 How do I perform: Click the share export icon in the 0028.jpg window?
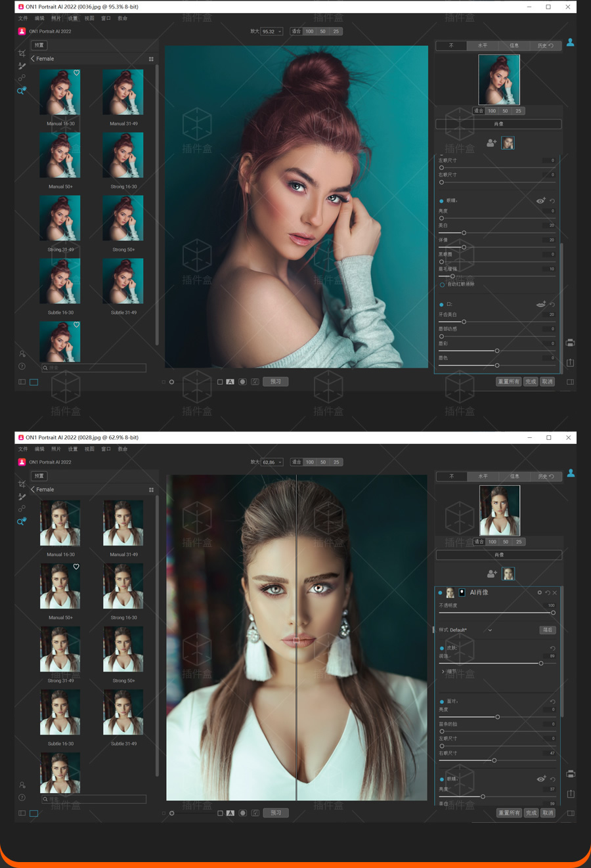click(570, 794)
